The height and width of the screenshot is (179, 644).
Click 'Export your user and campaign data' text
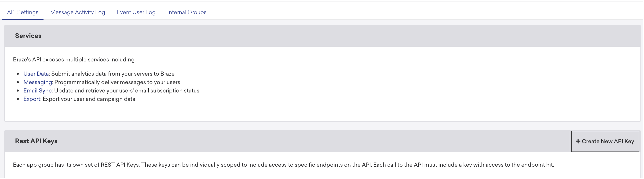(x=89, y=99)
